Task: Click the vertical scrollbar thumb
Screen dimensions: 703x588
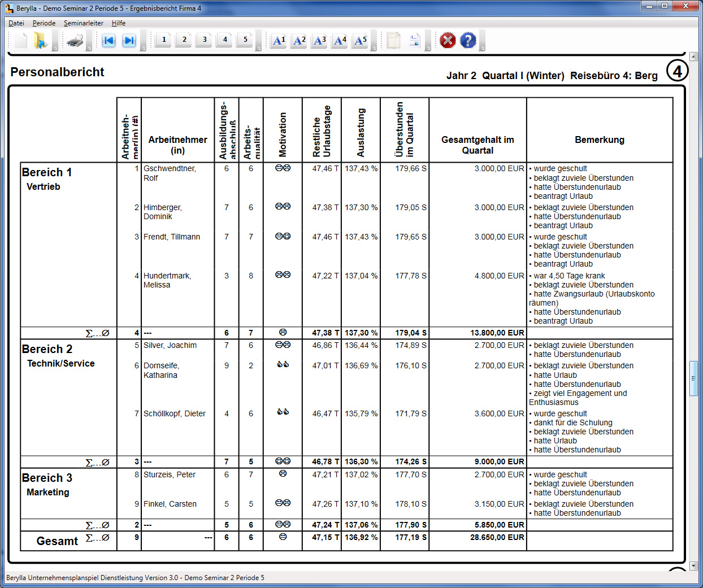Action: (693, 379)
